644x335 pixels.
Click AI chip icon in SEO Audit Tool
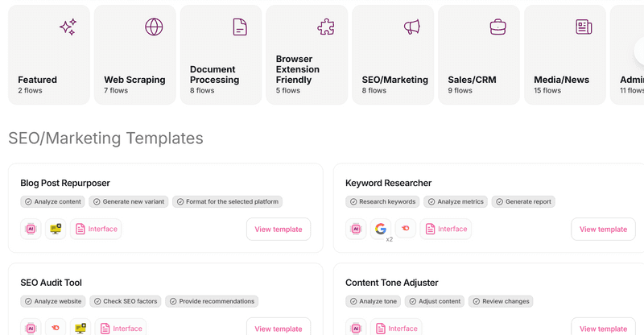coord(31,328)
